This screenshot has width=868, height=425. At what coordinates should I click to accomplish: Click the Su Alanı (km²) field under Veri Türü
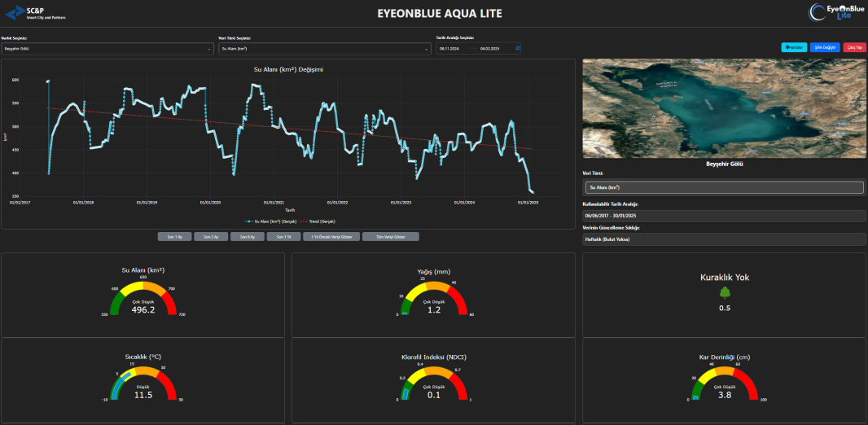pyautogui.click(x=724, y=187)
